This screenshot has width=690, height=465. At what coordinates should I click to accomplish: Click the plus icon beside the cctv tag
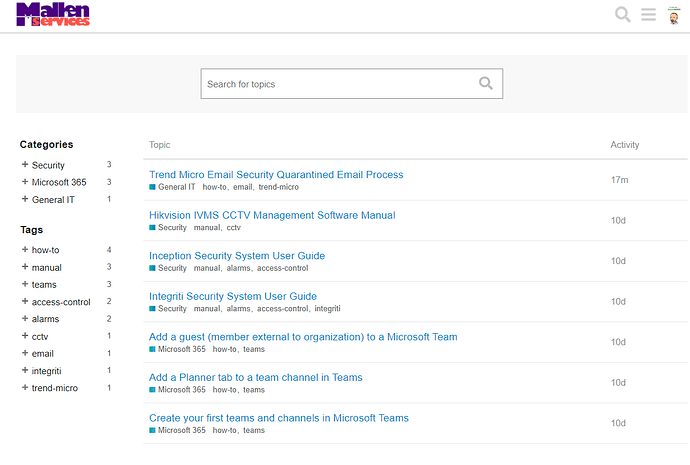25,336
